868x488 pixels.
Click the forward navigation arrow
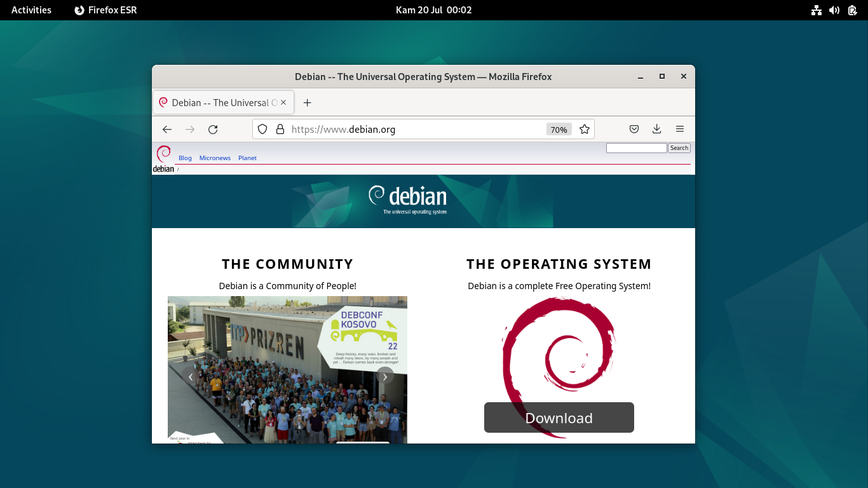pos(190,129)
